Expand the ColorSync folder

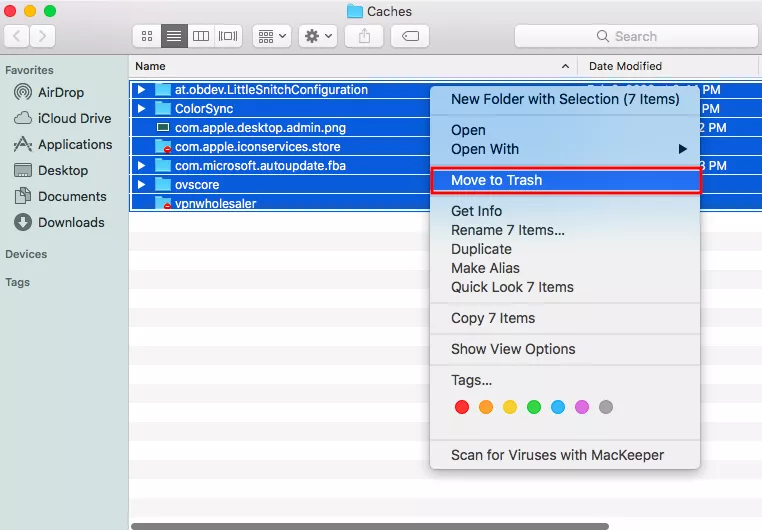point(141,108)
